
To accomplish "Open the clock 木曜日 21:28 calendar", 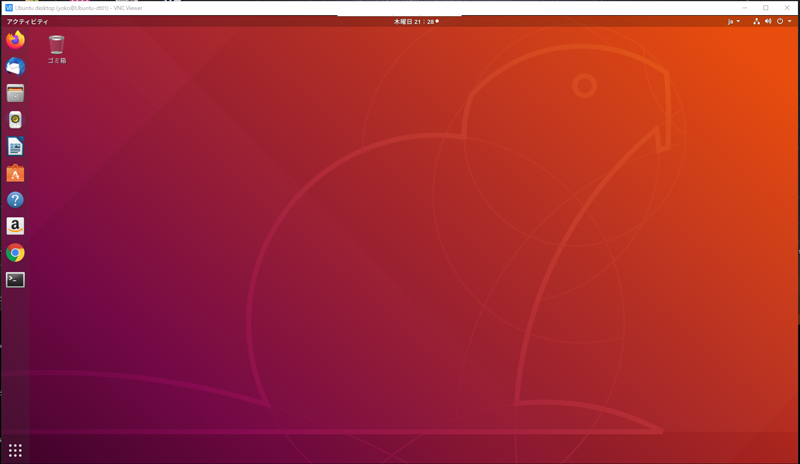I will coord(416,21).
